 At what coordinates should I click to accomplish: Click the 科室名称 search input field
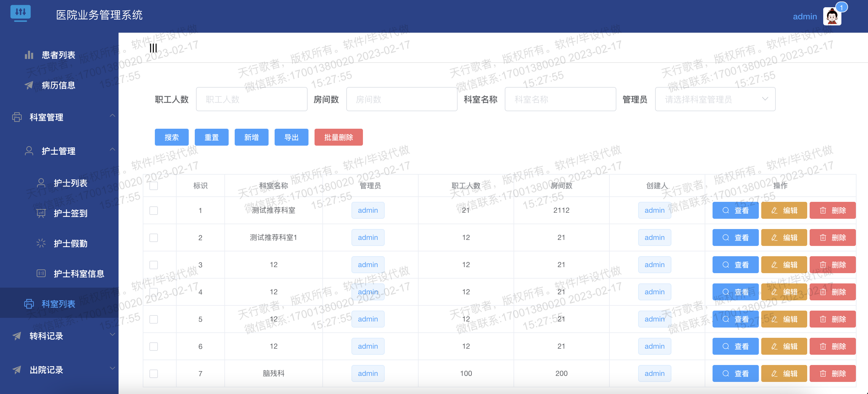[560, 99]
